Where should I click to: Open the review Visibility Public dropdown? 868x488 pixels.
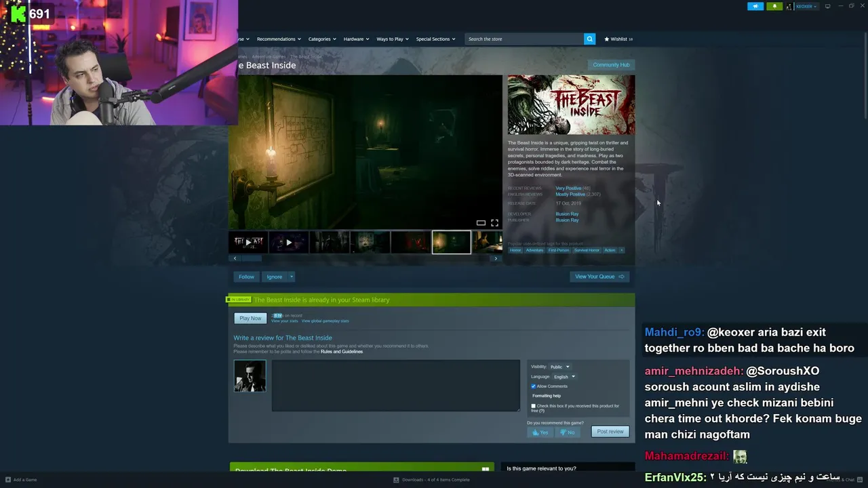tap(559, 367)
